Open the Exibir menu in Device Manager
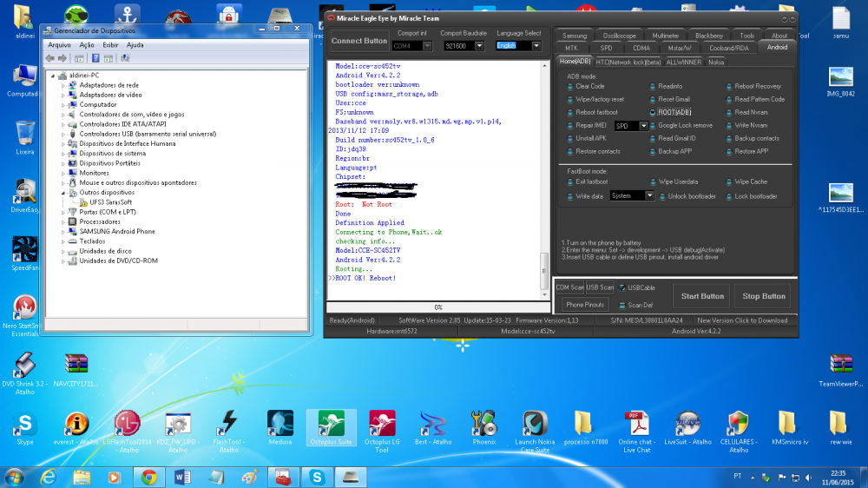Viewport: 868px width, 488px height. click(110, 45)
